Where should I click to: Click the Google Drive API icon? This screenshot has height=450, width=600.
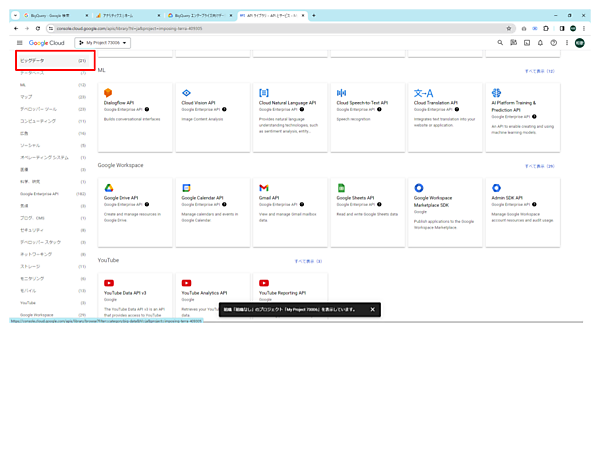(x=109, y=188)
